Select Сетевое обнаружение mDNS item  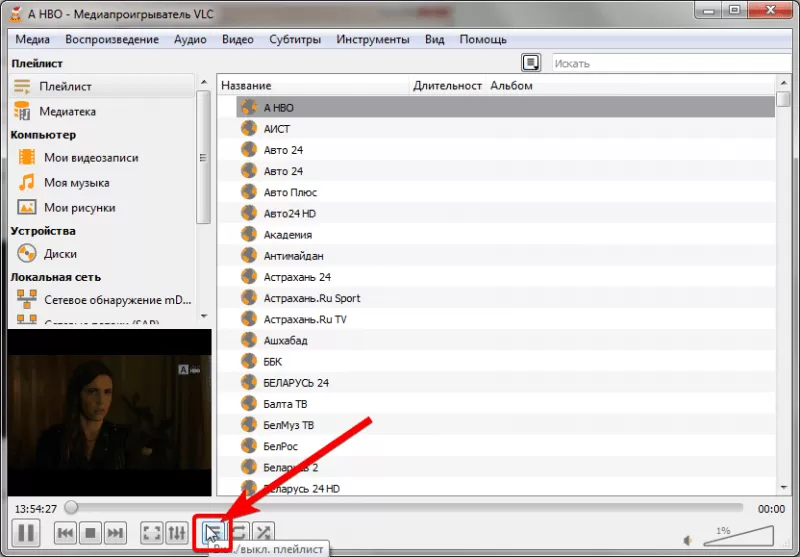tap(102, 299)
